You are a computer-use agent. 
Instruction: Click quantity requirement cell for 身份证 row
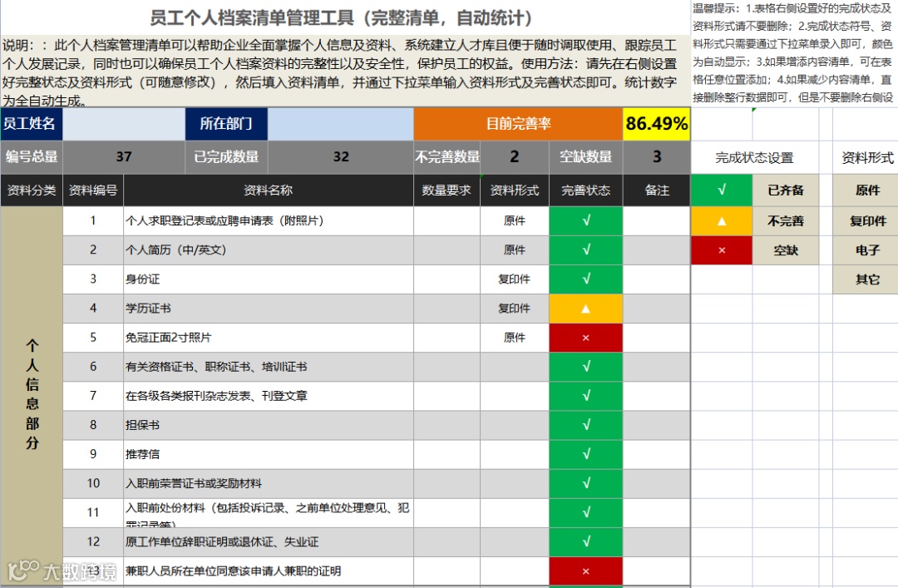[x=447, y=279]
